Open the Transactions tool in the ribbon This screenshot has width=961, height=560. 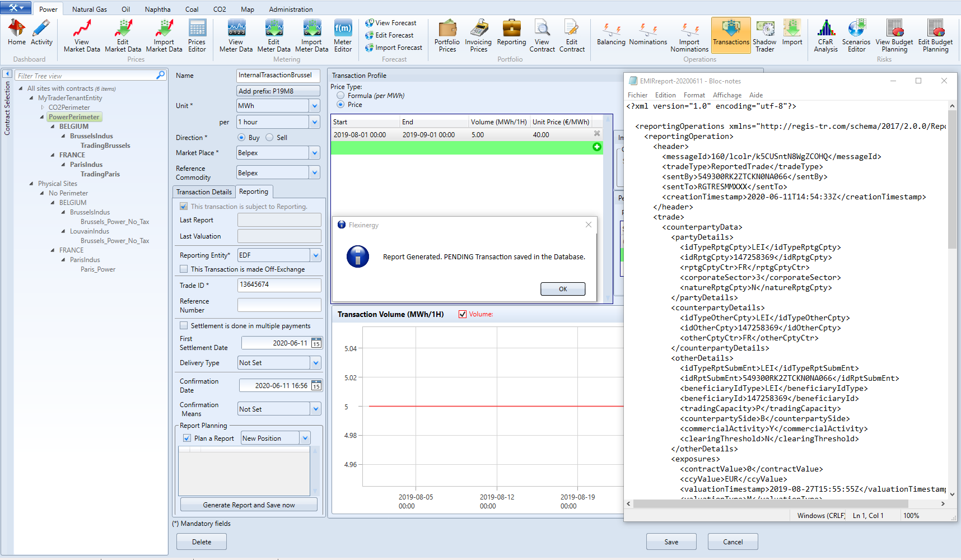(x=730, y=35)
